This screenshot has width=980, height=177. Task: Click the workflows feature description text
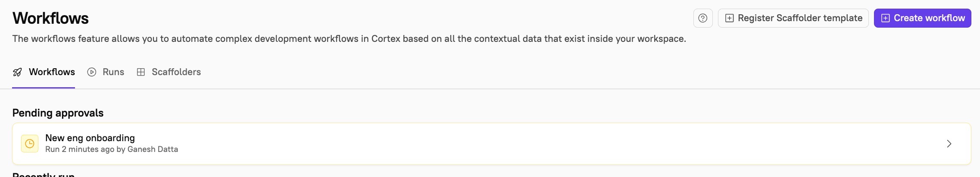(x=349, y=39)
